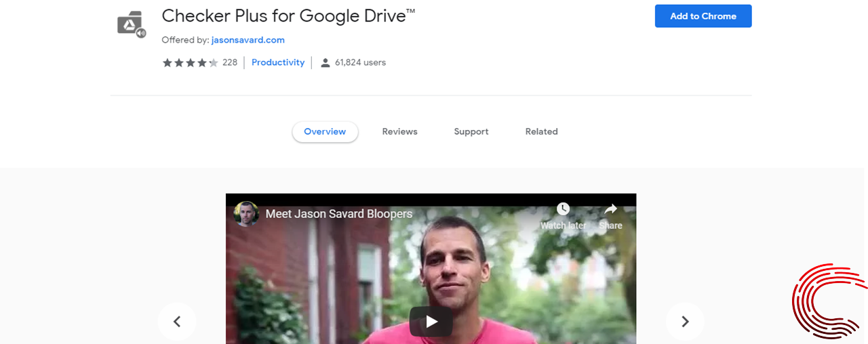The image size is (868, 344).
Task: Switch to the Reviews tab
Action: (399, 131)
